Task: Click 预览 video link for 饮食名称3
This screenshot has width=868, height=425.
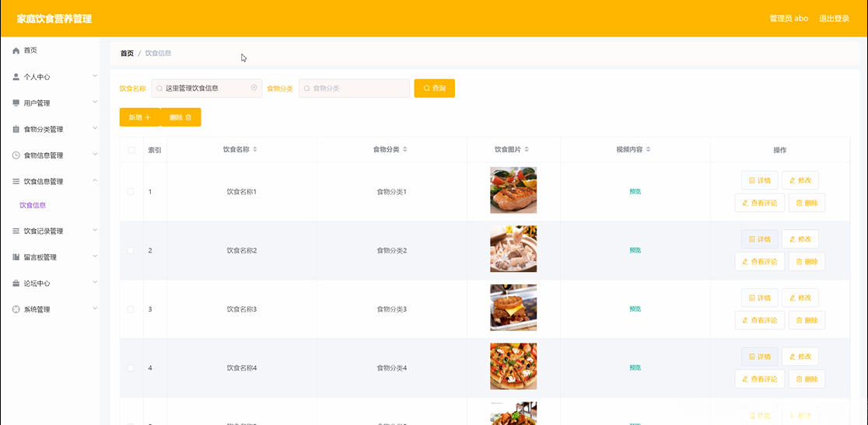Action: [x=635, y=309]
